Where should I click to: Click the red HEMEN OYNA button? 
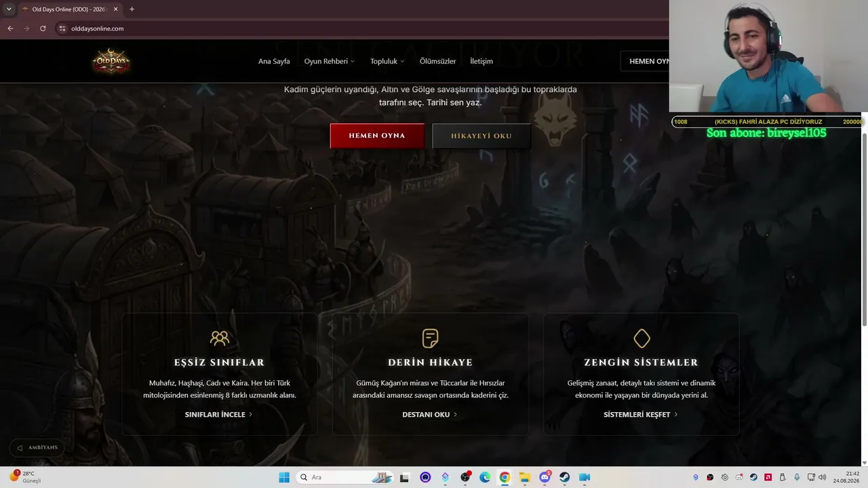pyautogui.click(x=377, y=136)
